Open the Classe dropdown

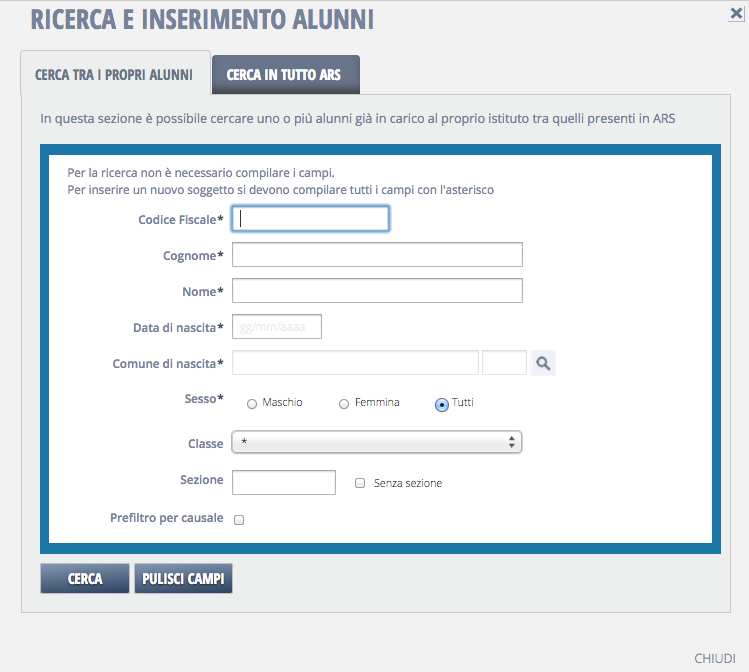pos(377,442)
